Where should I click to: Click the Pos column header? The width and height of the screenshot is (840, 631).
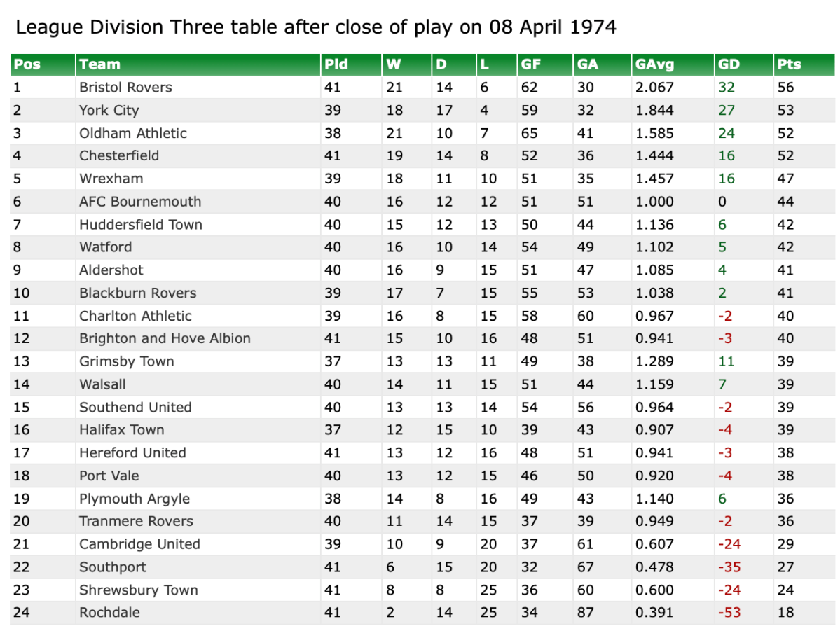pos(27,64)
